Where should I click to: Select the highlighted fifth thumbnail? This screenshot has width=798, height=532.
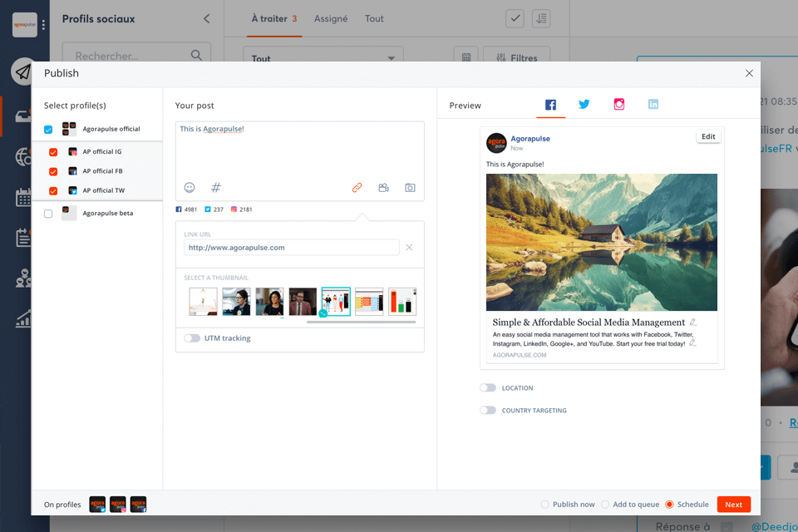pos(336,302)
